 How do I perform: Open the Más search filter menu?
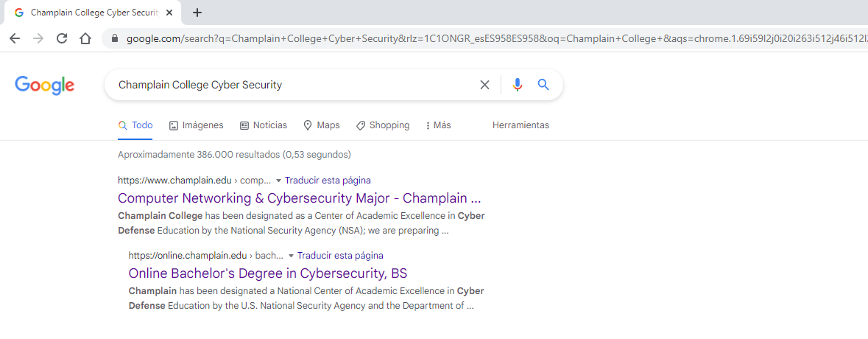[x=438, y=125]
